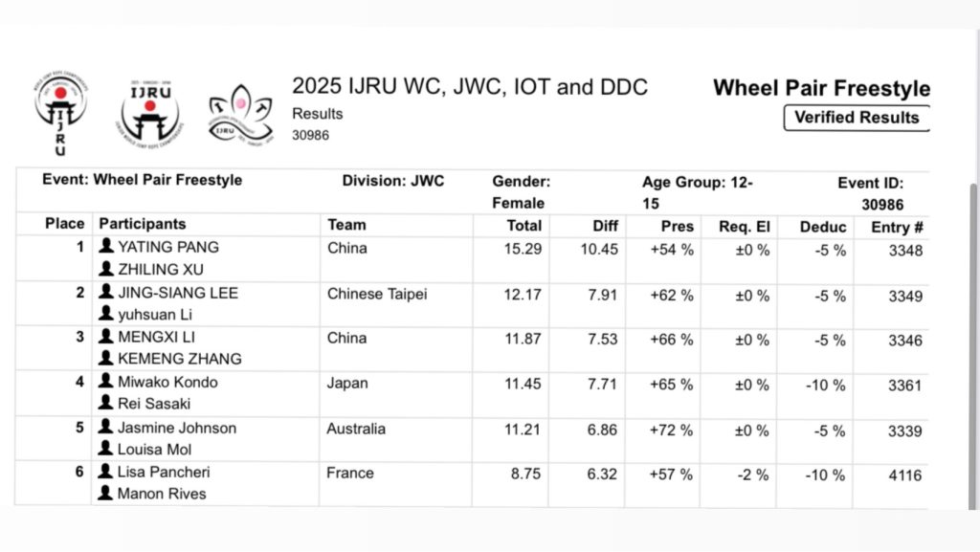Click the Participants column header
Viewport: 980px width, 552px height.
(143, 224)
